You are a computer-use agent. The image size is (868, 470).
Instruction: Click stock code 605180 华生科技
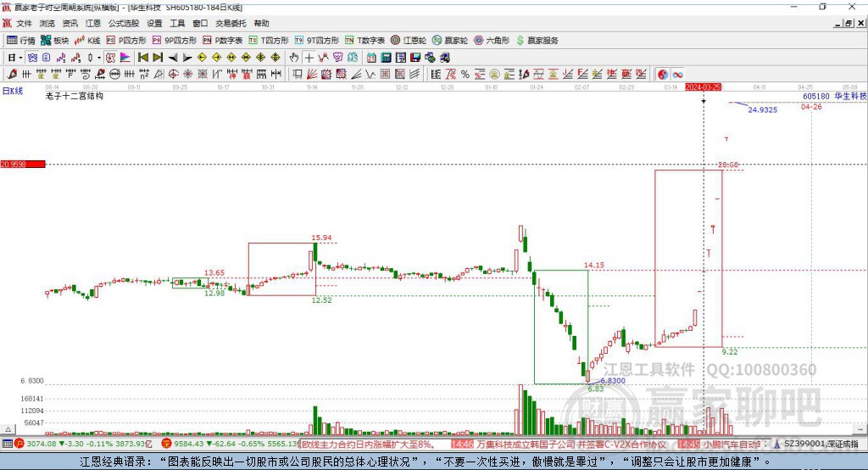coord(835,96)
